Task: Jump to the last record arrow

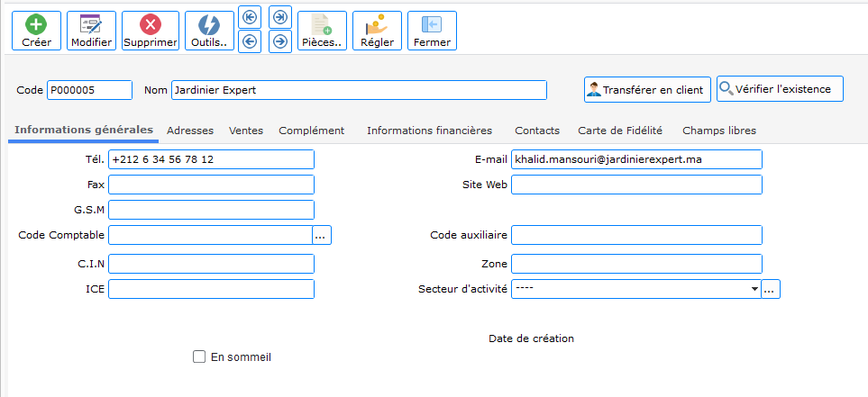Action: point(280,17)
